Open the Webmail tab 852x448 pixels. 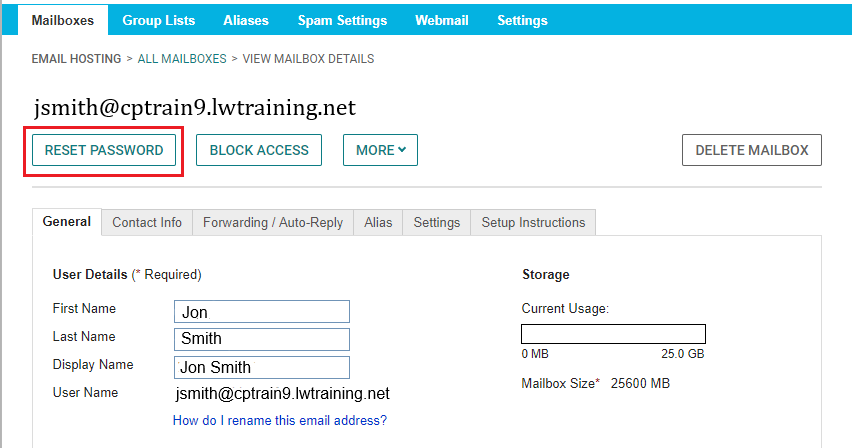(x=442, y=20)
